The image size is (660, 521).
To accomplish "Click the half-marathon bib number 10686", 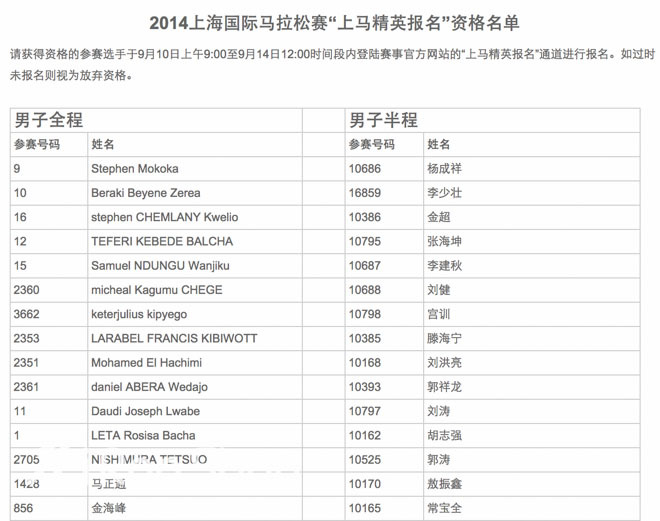I will pos(365,169).
